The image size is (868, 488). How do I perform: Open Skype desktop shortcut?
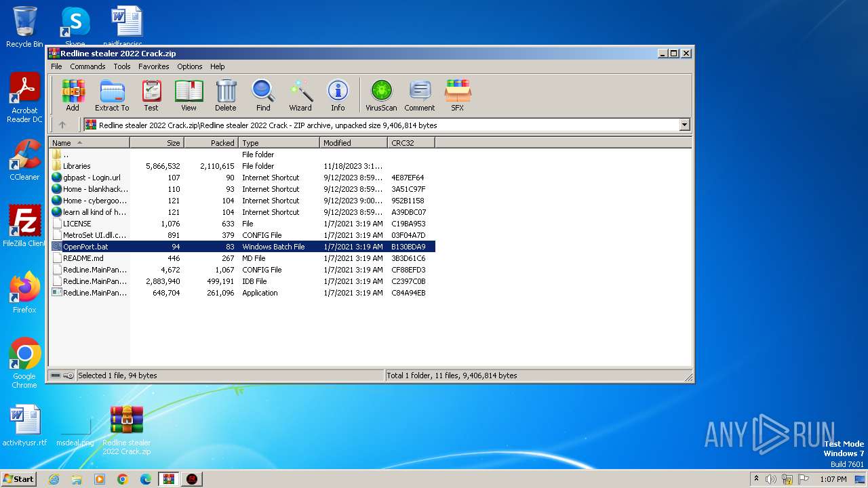[x=75, y=27]
